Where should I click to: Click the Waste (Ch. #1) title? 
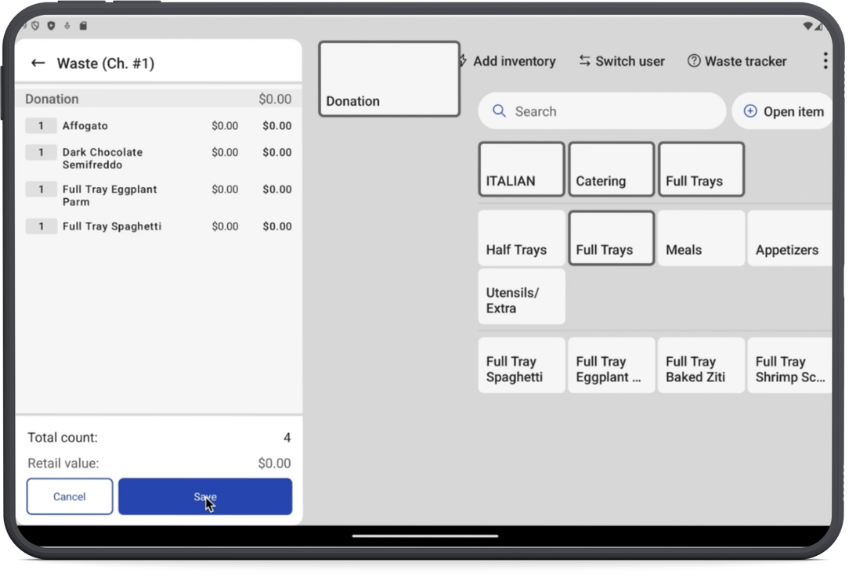(105, 63)
